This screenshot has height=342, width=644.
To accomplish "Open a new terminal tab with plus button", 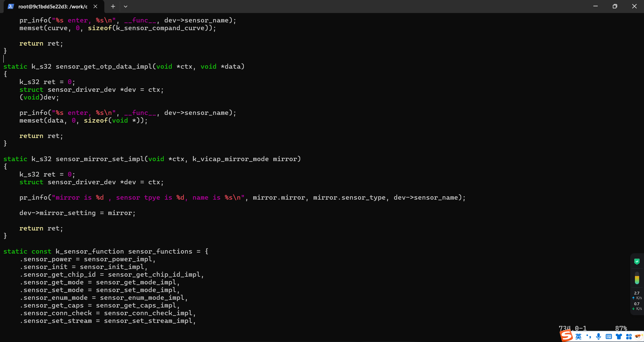I will (x=113, y=6).
